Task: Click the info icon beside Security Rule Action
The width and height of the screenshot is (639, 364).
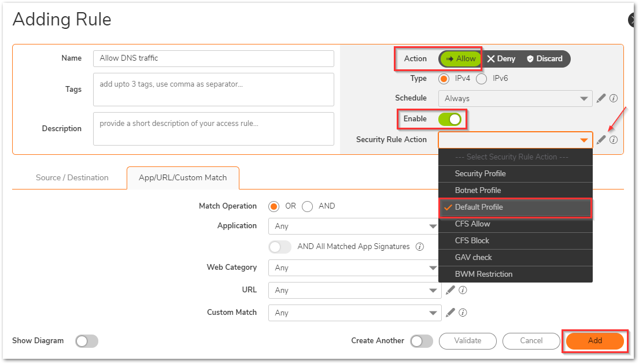Action: [614, 140]
